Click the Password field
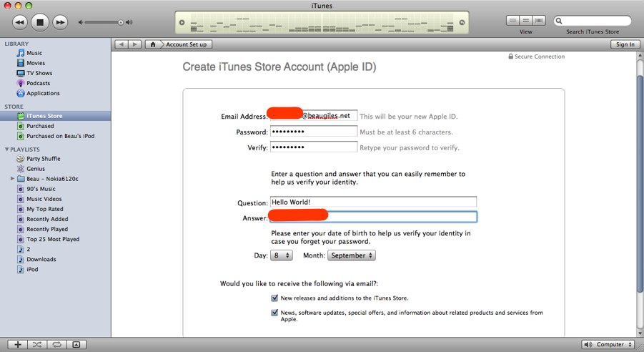 coord(313,131)
